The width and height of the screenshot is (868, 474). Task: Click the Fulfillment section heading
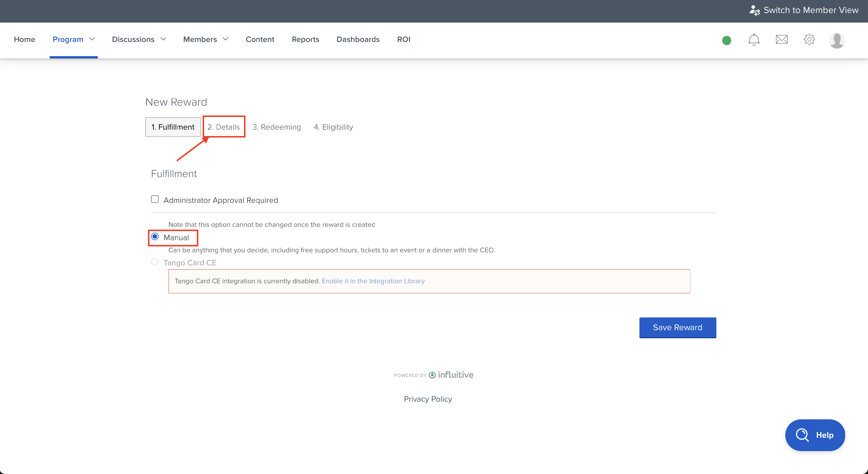174,174
